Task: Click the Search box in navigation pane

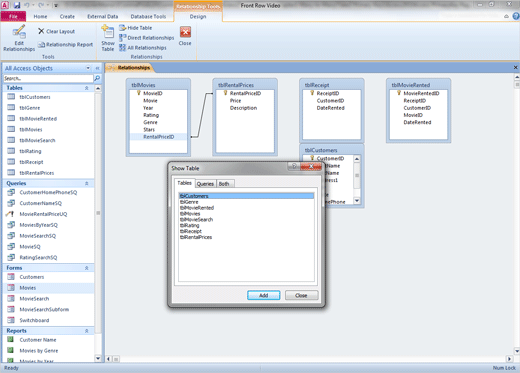Action: tap(48, 78)
